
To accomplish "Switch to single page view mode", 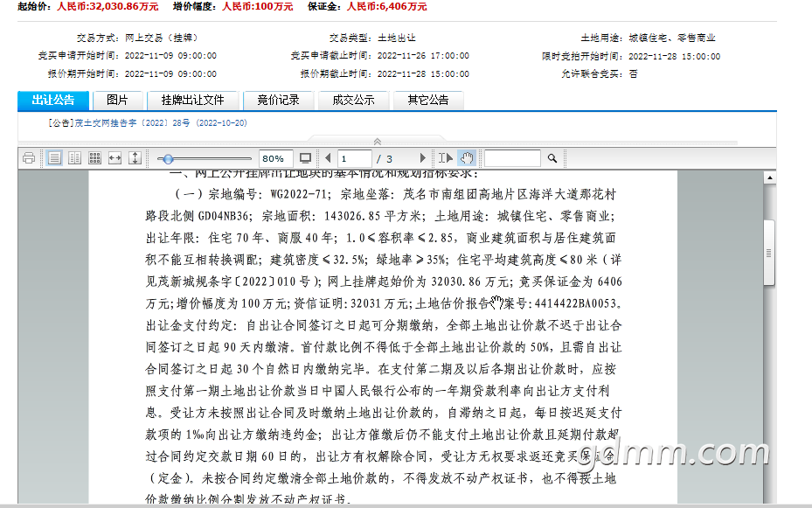I will coord(54,158).
